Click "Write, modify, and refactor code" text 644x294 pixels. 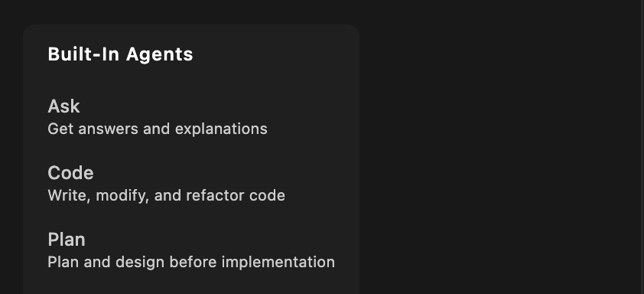tap(166, 196)
